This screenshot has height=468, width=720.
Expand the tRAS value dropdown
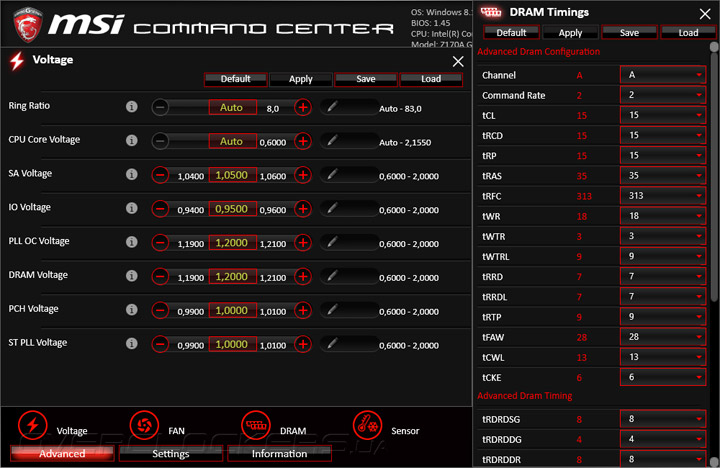tap(663, 175)
